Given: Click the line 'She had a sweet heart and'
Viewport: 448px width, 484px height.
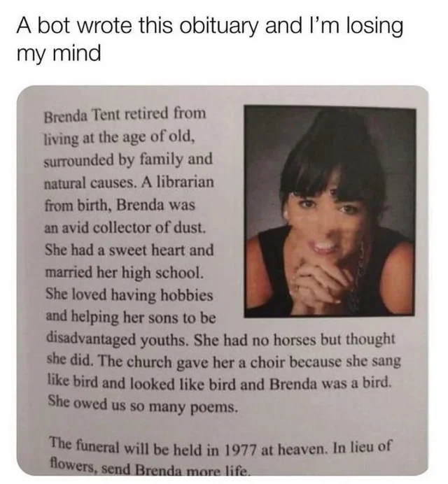Looking at the screenshot, I should (x=129, y=250).
